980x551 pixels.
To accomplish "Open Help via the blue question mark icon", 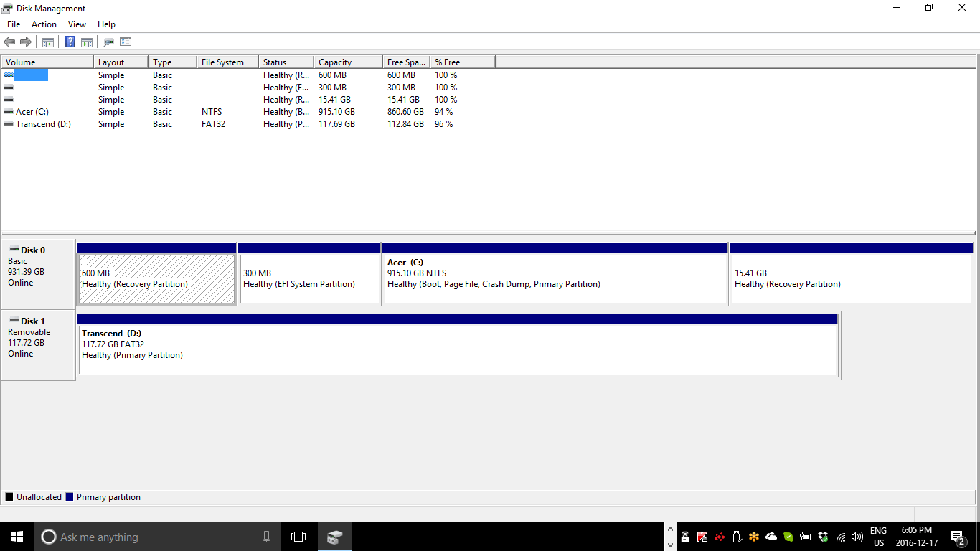I will pos(70,42).
